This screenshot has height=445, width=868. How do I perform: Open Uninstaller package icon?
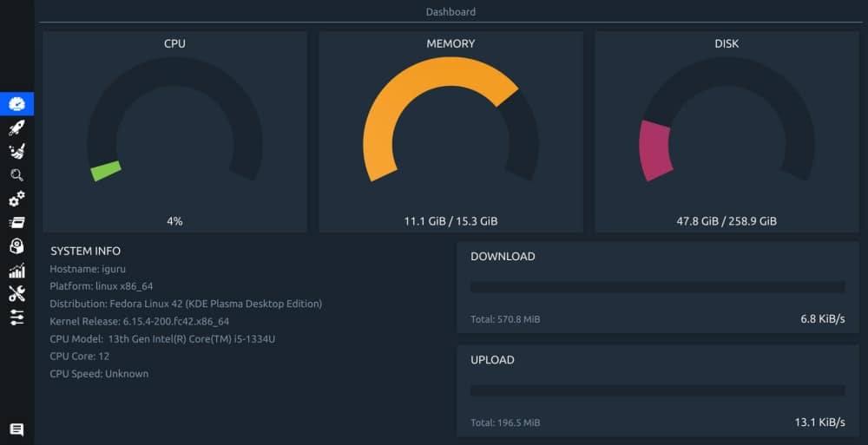pos(16,246)
